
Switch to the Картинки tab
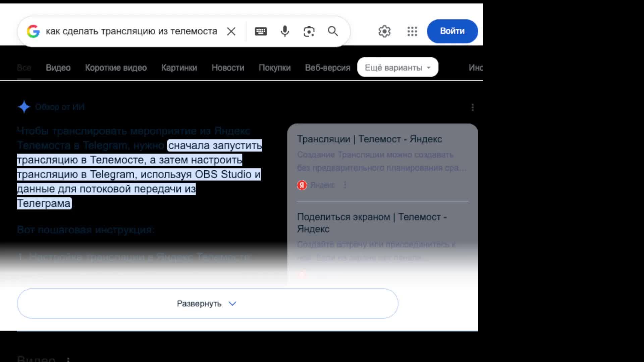coord(179,68)
